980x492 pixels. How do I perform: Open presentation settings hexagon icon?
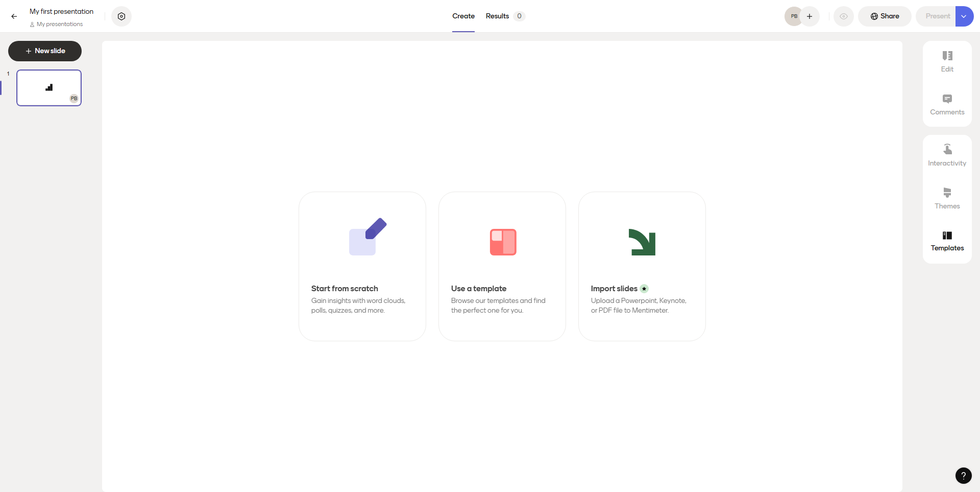coord(121,16)
